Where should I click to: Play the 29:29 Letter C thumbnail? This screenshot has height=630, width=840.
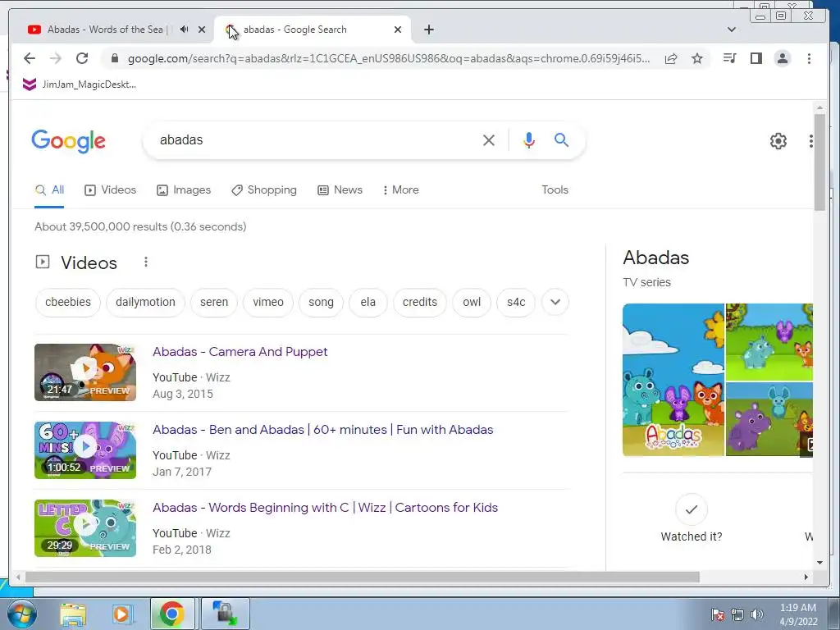tap(85, 528)
